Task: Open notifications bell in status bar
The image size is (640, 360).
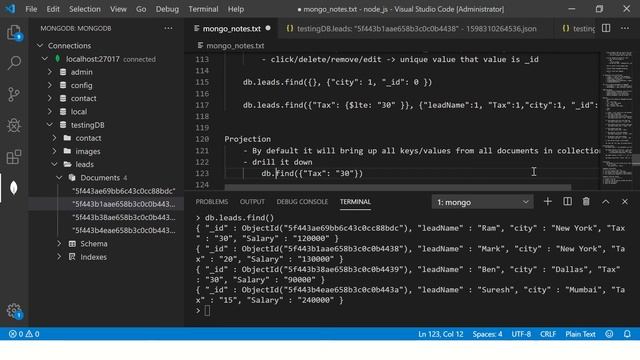Action: [x=627, y=334]
